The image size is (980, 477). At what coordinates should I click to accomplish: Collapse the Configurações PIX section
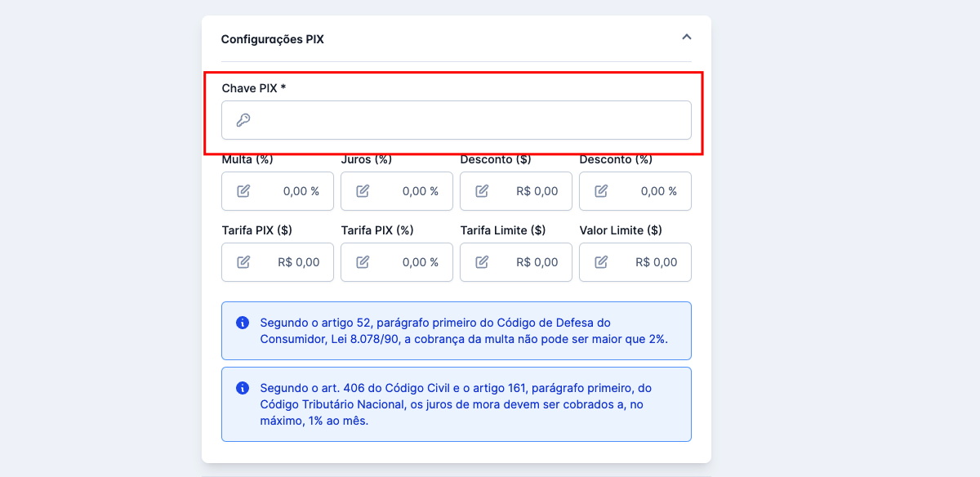(687, 38)
